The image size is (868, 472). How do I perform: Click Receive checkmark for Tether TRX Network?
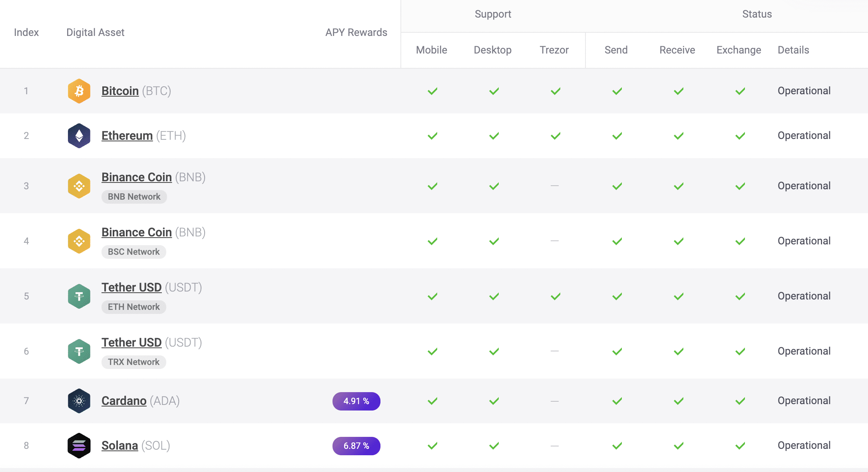679,351
